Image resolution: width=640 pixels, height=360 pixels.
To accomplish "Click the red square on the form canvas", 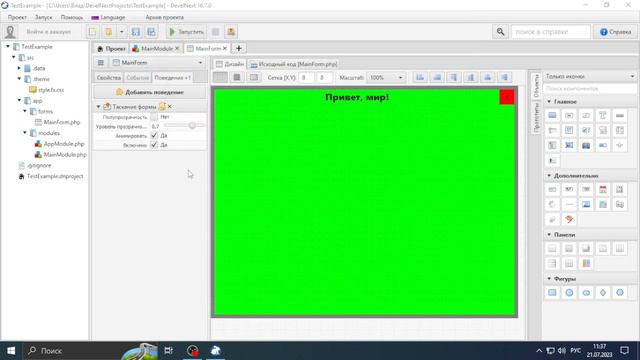I will (x=507, y=97).
